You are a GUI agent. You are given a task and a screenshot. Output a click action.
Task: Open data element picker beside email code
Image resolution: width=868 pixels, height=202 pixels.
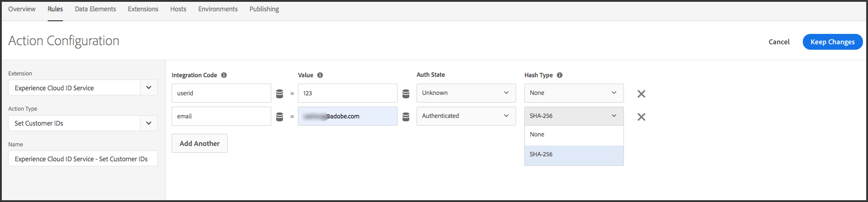point(279,117)
